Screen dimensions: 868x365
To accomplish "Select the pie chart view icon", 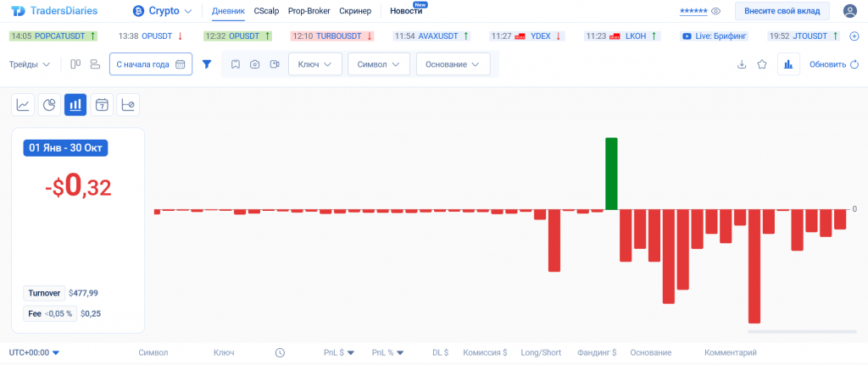I will 48,104.
